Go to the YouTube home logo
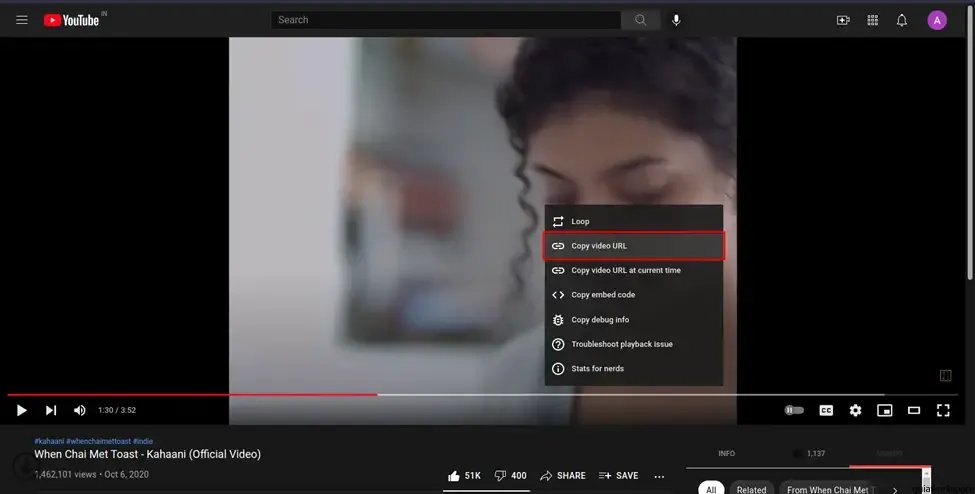The image size is (975, 494). [x=72, y=20]
